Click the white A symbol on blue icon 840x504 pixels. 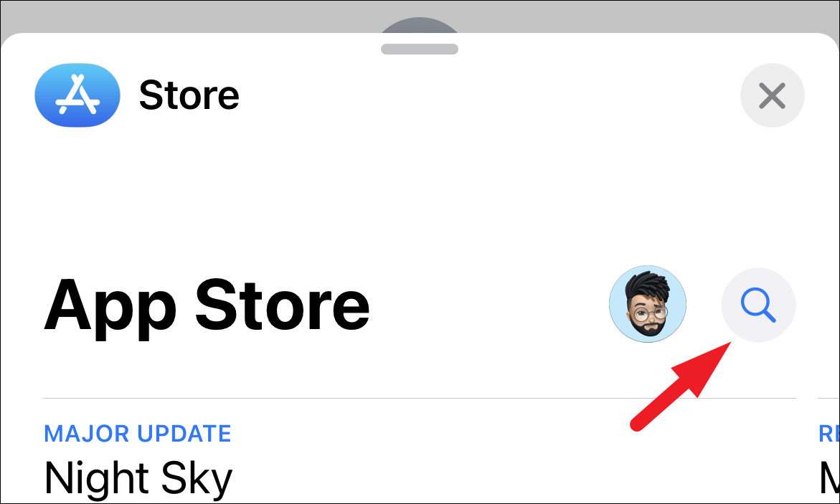[x=78, y=95]
